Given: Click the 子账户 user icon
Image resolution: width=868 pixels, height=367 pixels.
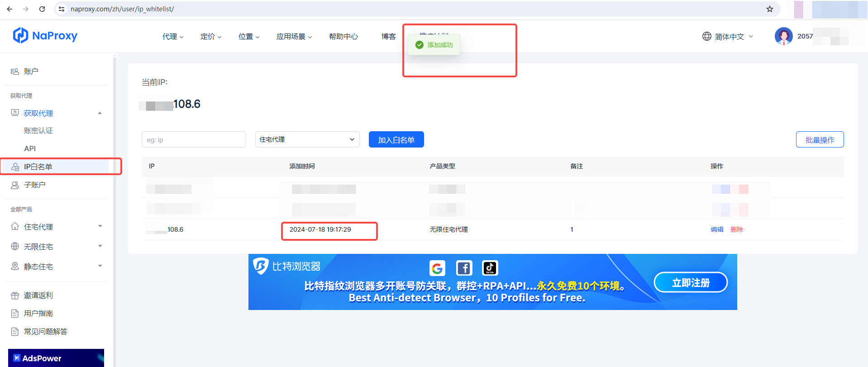Looking at the screenshot, I should click(15, 185).
